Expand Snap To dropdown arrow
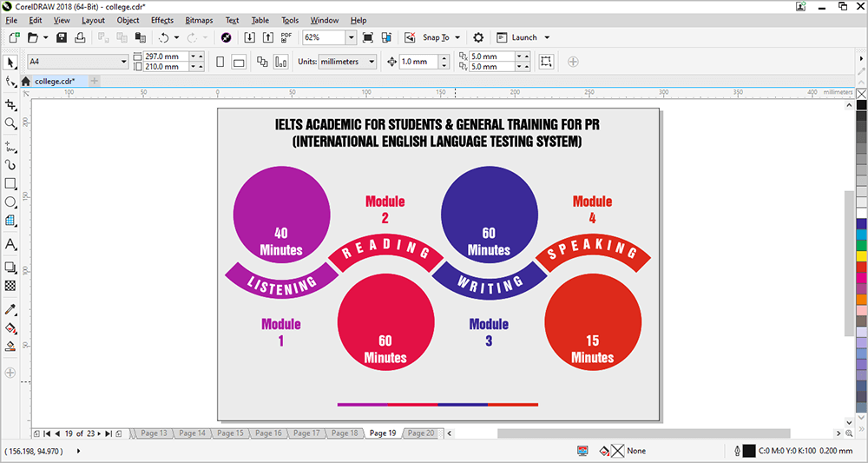Screen dimensions: 868x463 click(x=457, y=37)
